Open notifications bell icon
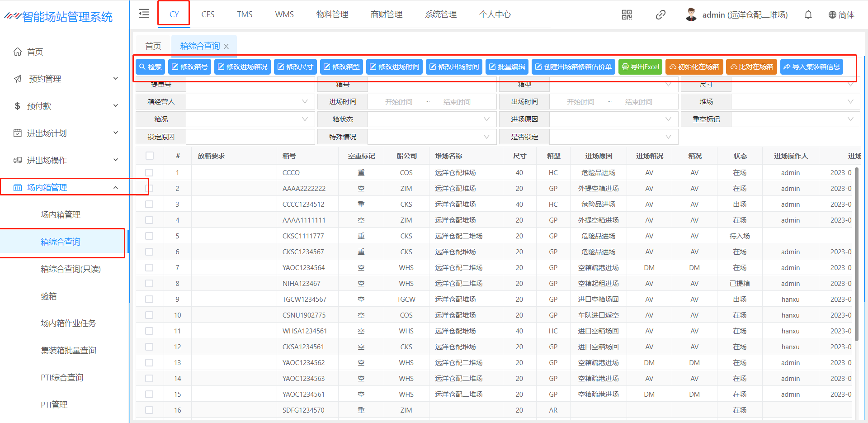This screenshot has height=423, width=868. [808, 15]
